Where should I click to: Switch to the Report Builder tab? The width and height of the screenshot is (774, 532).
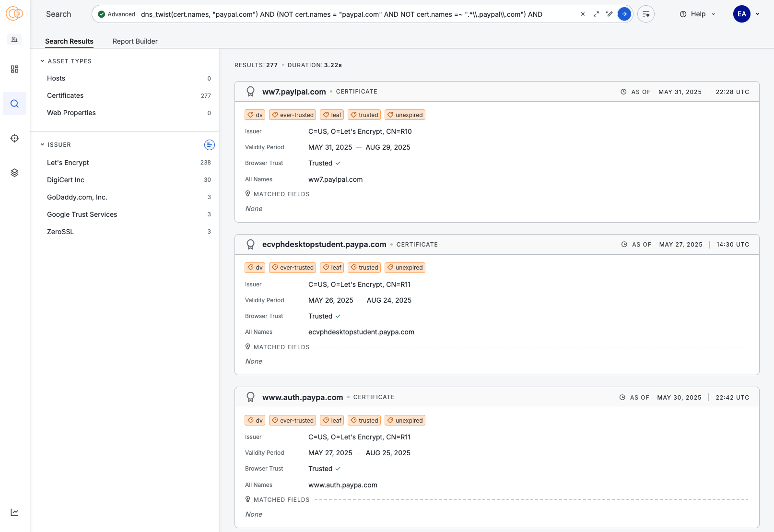tap(135, 41)
